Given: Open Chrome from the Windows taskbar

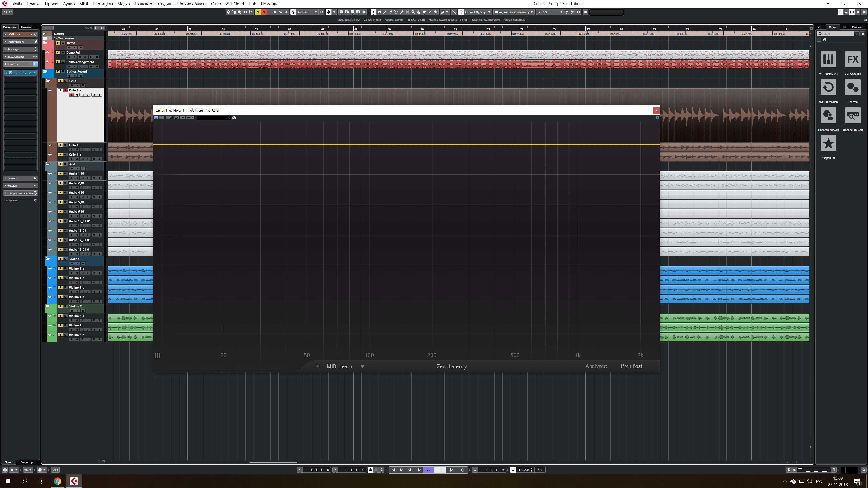Looking at the screenshot, I should pyautogui.click(x=58, y=481).
